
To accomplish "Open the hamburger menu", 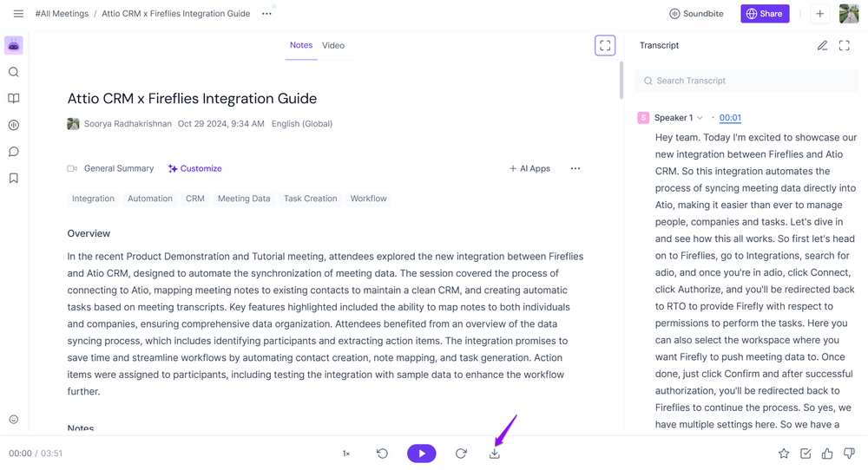I will (x=18, y=14).
